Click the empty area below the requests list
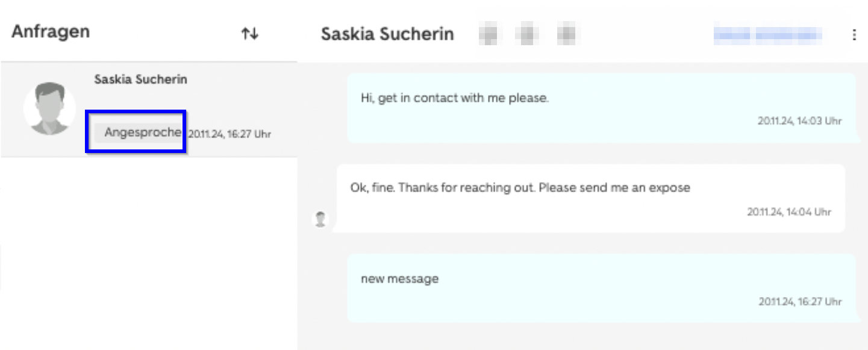The width and height of the screenshot is (868, 350). point(148,253)
